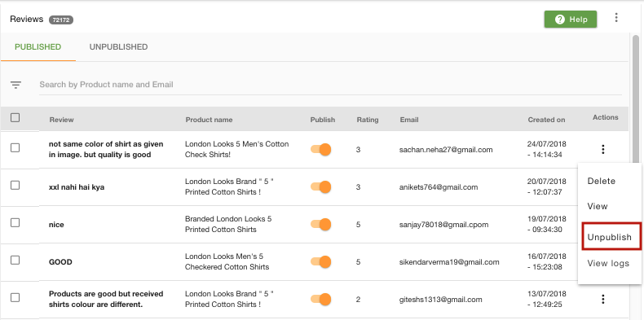
Task: Click email giteshs1313@gmail.com
Action: point(441,300)
